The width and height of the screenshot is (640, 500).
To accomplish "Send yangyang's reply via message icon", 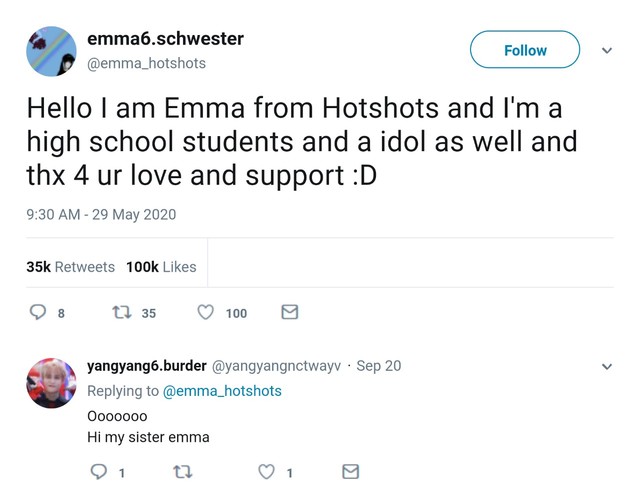I will 350,472.
